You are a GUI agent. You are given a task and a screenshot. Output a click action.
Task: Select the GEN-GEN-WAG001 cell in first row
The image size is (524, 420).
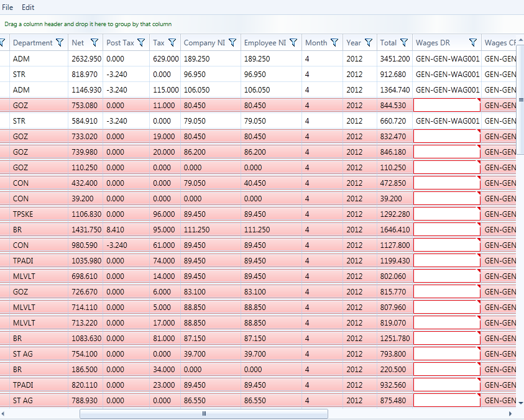tap(447, 58)
